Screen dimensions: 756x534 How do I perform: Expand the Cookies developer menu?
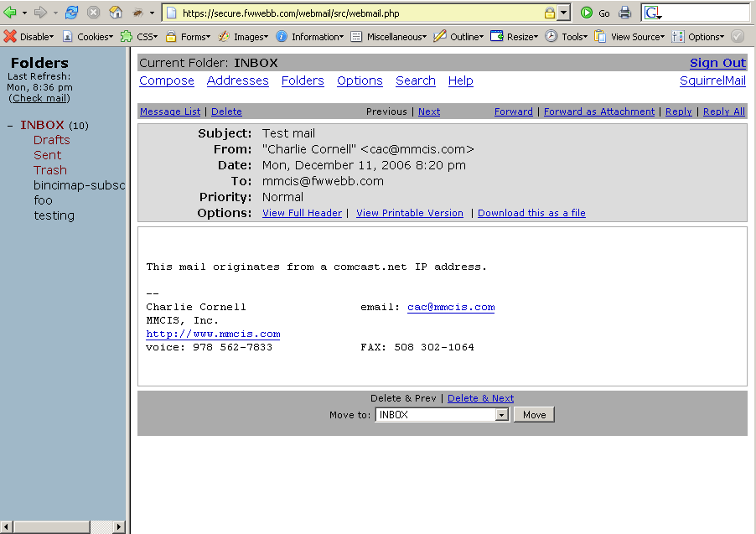[88, 37]
